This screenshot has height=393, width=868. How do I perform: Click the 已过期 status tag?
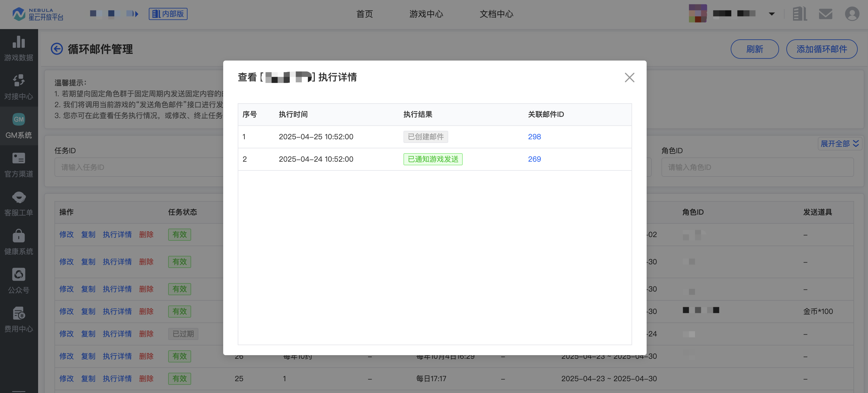pyautogui.click(x=183, y=334)
